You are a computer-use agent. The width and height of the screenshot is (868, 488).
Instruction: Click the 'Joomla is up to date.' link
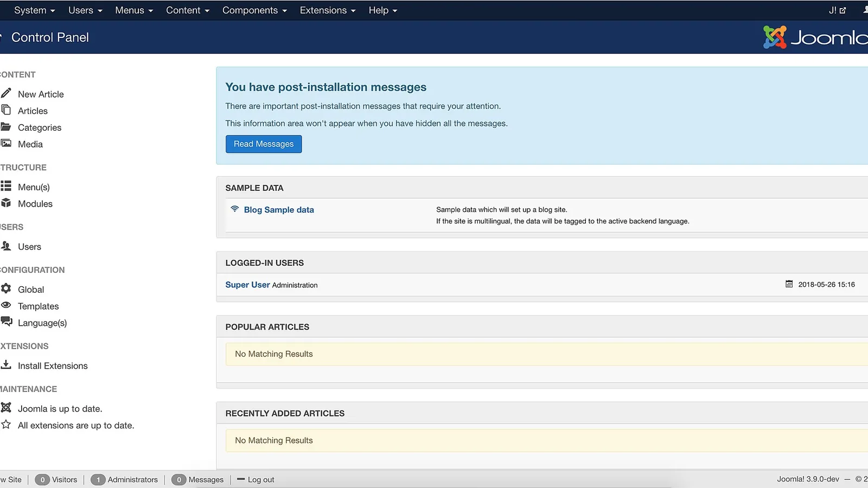point(60,409)
